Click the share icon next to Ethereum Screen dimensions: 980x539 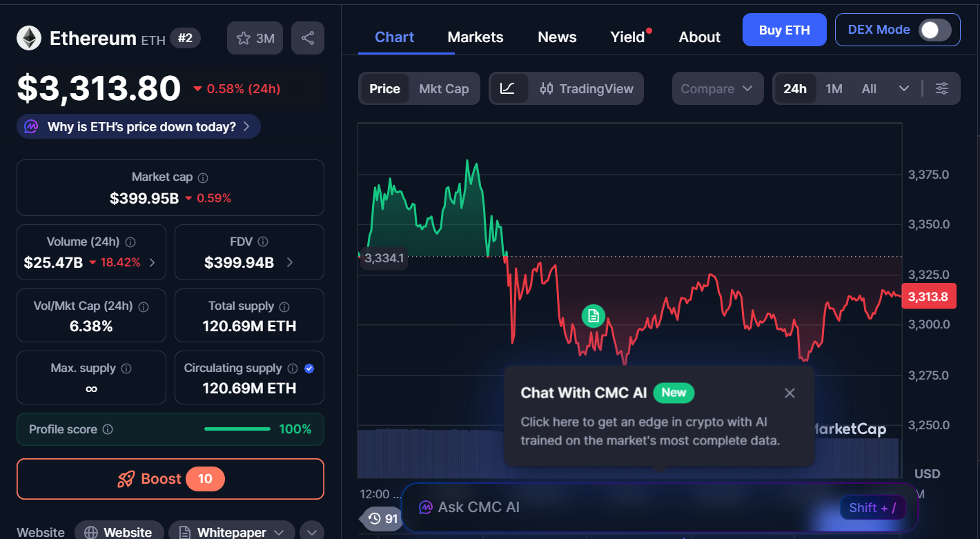(308, 38)
